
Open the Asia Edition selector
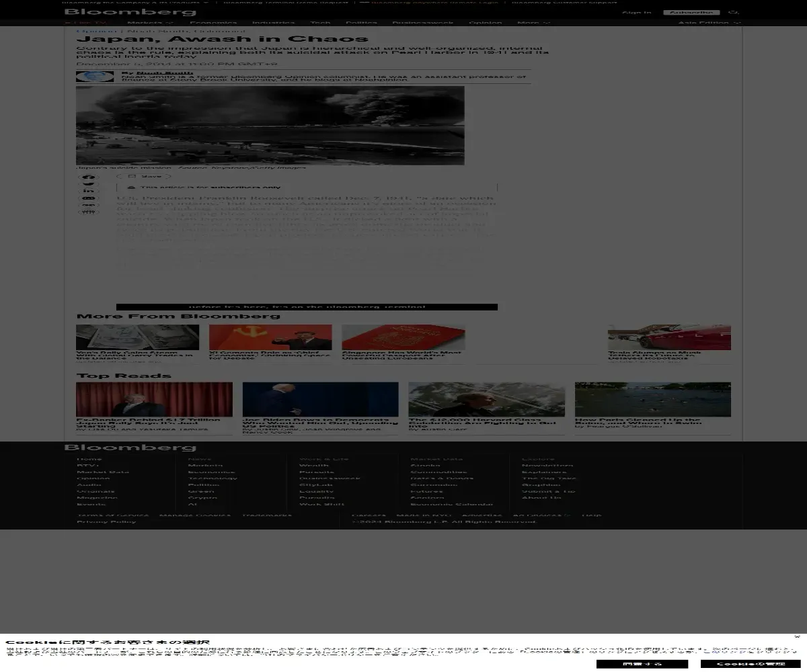pos(709,23)
